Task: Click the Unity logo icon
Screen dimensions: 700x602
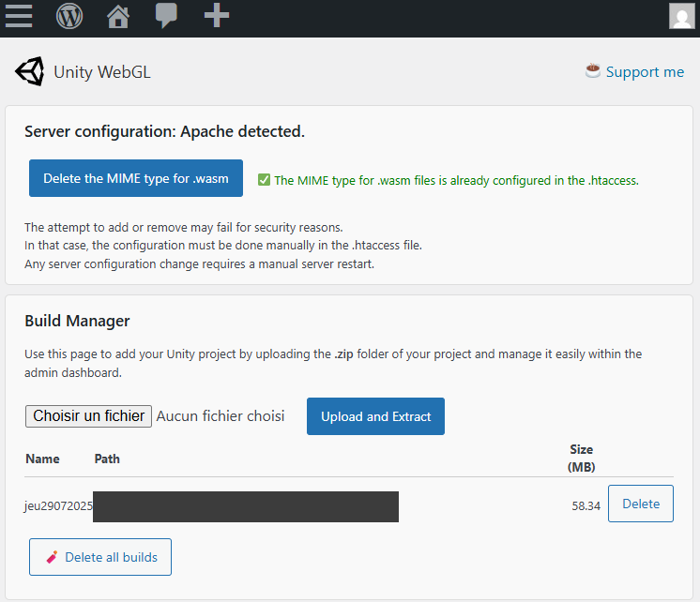Action: pyautogui.click(x=29, y=71)
